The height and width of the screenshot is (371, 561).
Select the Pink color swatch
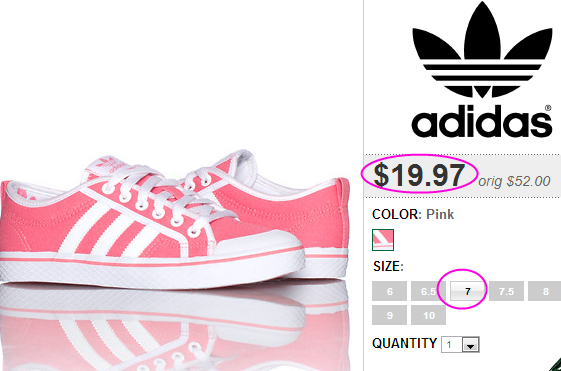coord(383,240)
